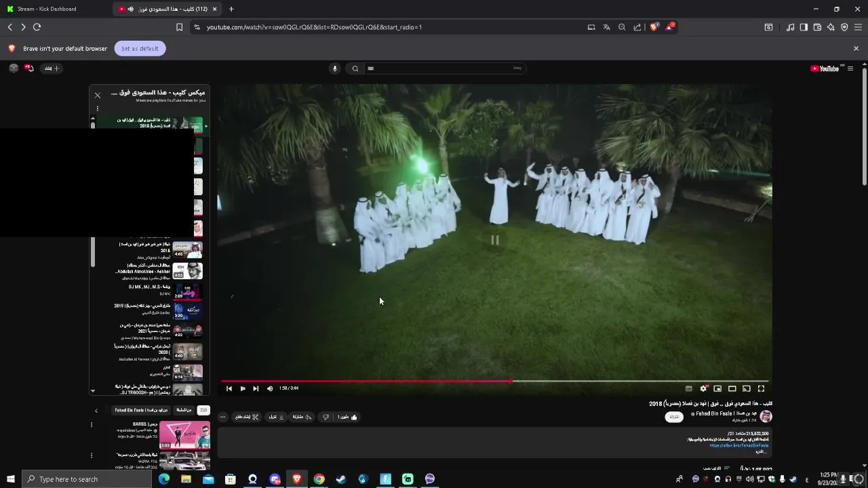Close the YouTube browser tab
The height and width of the screenshot is (488, 868).
(215, 9)
